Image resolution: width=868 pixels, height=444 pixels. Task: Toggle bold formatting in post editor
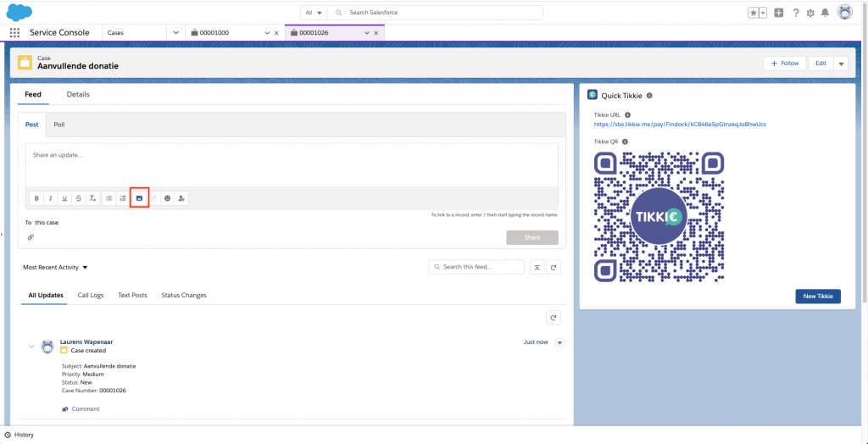tap(36, 198)
